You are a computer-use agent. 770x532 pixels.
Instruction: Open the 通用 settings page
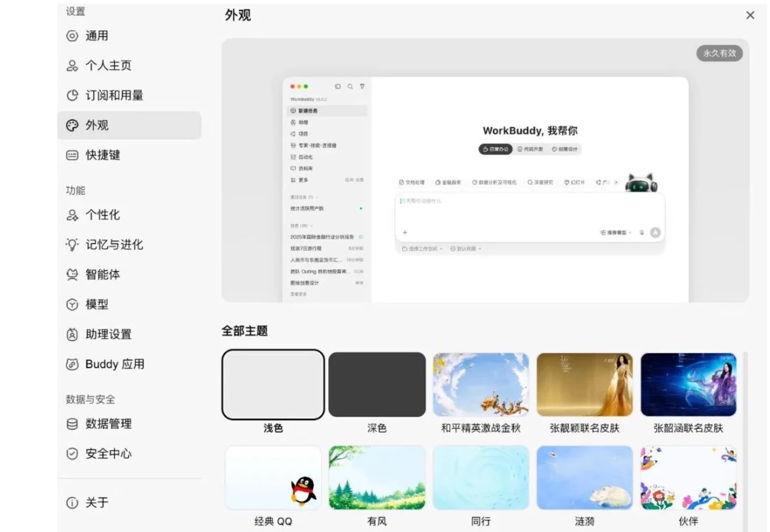click(129, 36)
